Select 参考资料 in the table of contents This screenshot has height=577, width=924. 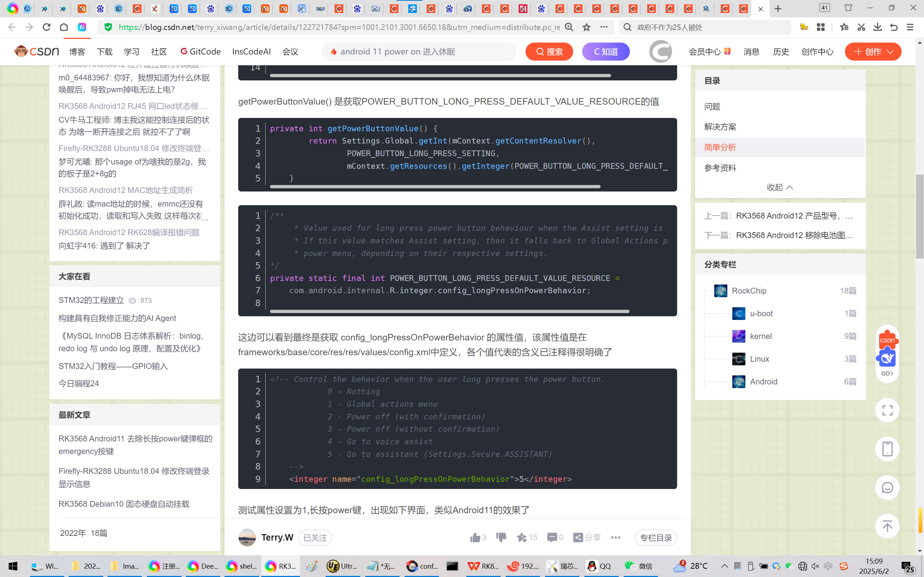(x=720, y=168)
